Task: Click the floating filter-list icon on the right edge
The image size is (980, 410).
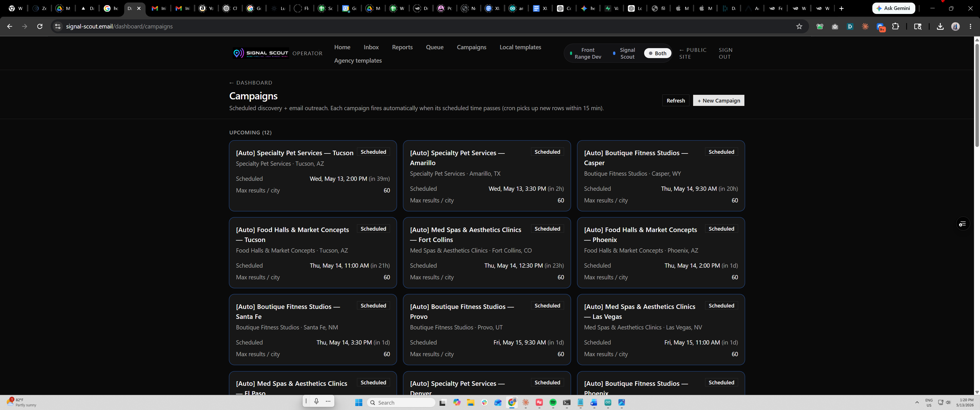Action: (x=963, y=224)
